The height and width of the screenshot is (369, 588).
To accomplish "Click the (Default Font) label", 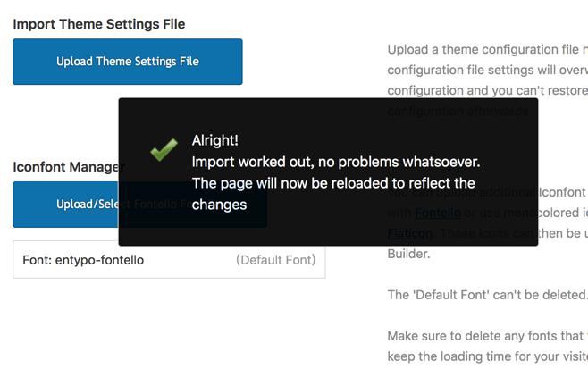I will pyautogui.click(x=275, y=260).
